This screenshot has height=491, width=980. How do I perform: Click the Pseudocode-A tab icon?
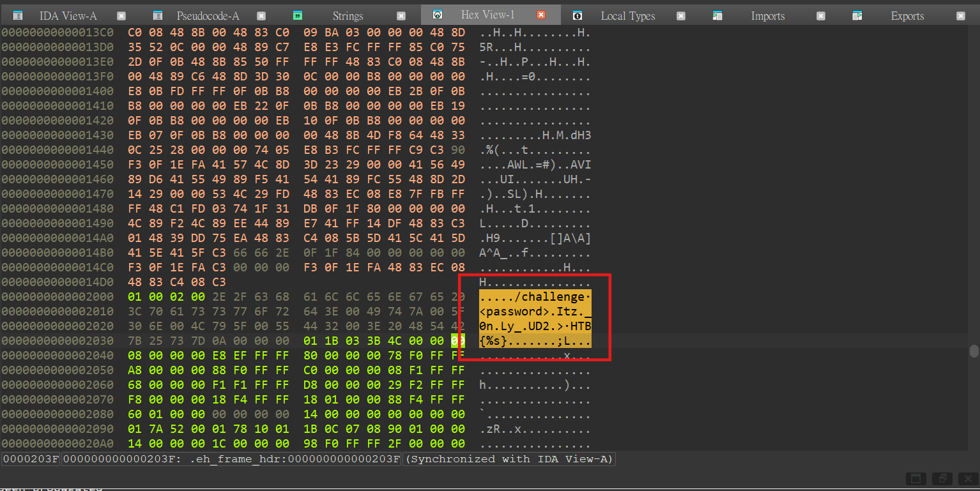(x=157, y=15)
